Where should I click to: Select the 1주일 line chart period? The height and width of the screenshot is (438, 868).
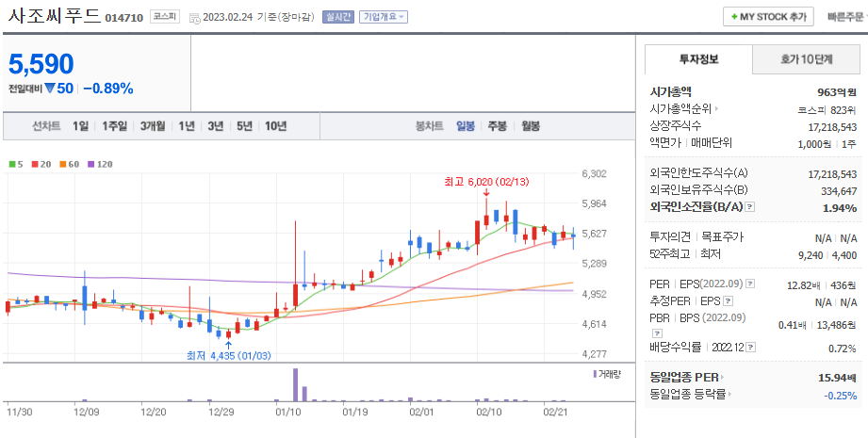pyautogui.click(x=115, y=126)
